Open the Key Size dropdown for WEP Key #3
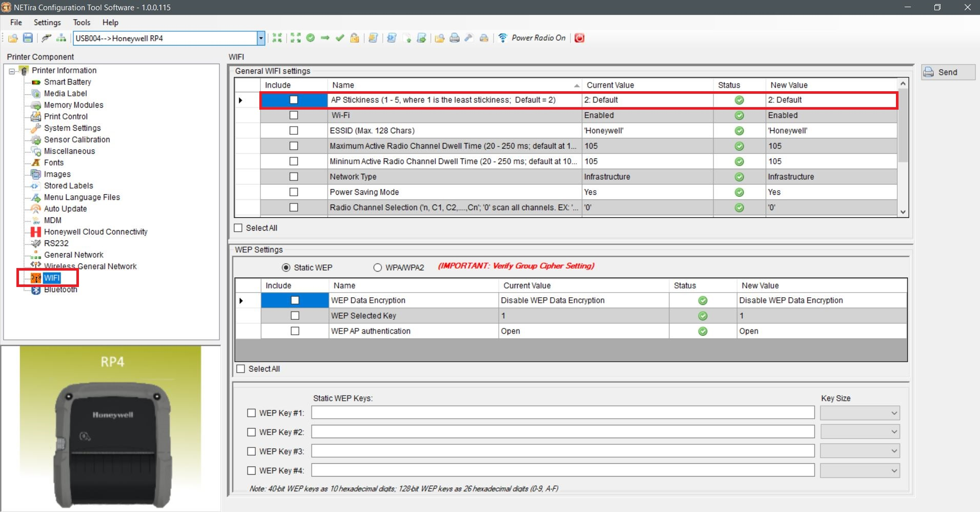 860,451
